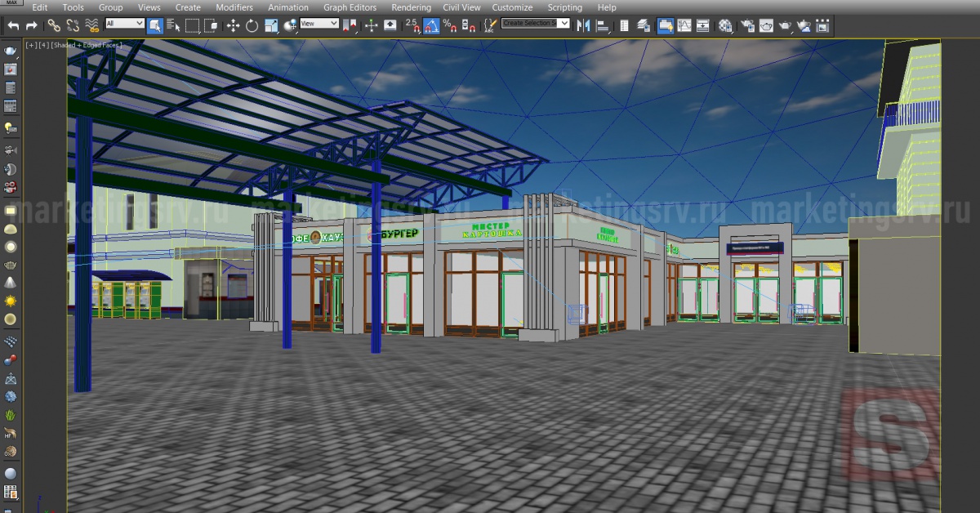This screenshot has width=980, height=513.
Task: Click the Render Production teapot icon
Action: tap(786, 26)
